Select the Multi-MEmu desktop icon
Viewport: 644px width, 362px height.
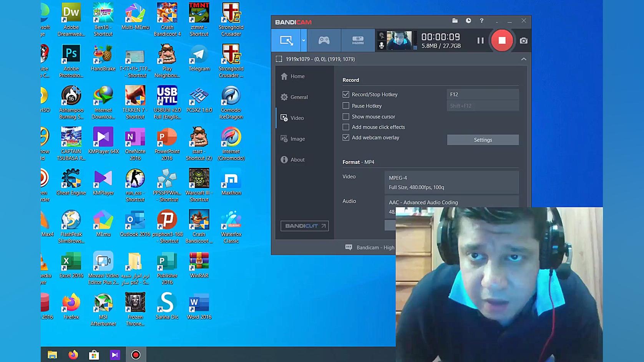coord(135,17)
